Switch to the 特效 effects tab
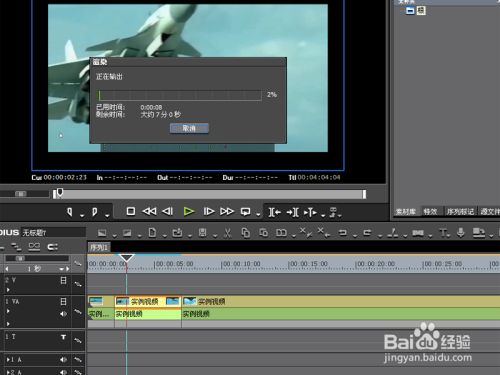500x375 pixels. (430, 211)
